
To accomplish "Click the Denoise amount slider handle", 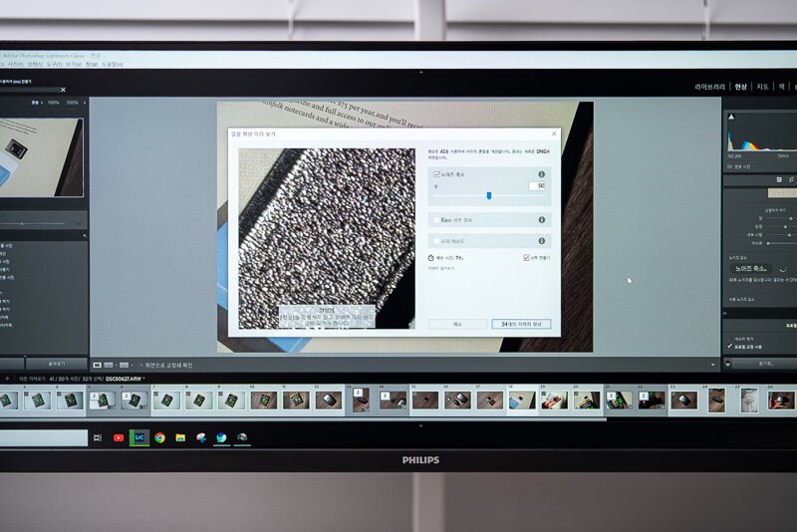I will tap(489, 195).
